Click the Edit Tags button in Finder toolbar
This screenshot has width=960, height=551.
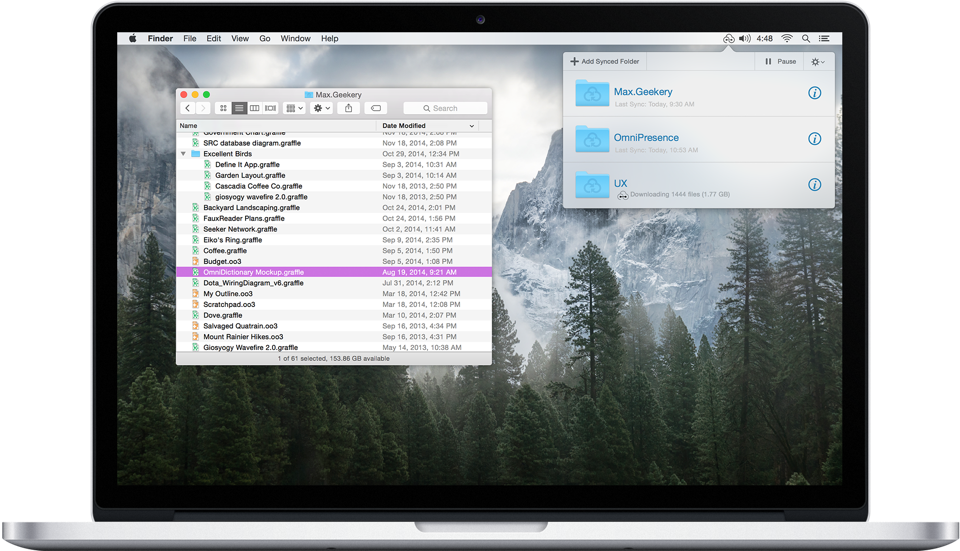tap(376, 108)
